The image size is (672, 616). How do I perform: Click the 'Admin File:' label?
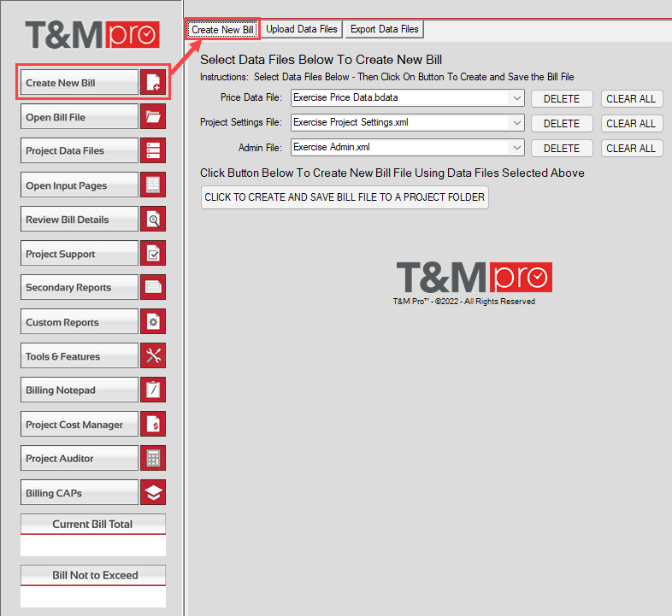(x=260, y=148)
